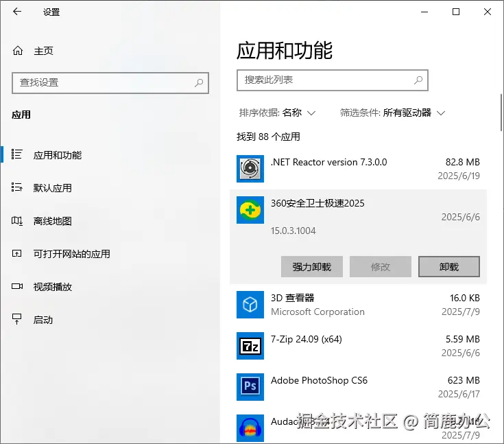Viewport: 504px width, 444px height.
Task: Click the 离线地图 map icon
Action: tap(16, 221)
